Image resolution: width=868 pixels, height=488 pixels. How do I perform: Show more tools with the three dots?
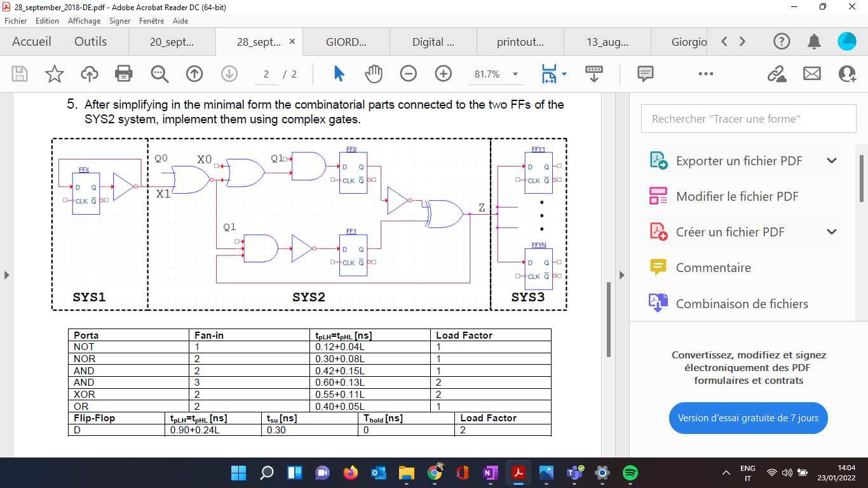pyautogui.click(x=706, y=74)
